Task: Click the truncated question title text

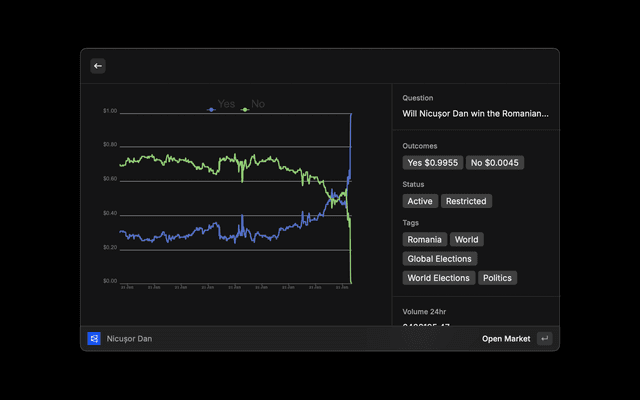Action: pos(475,114)
